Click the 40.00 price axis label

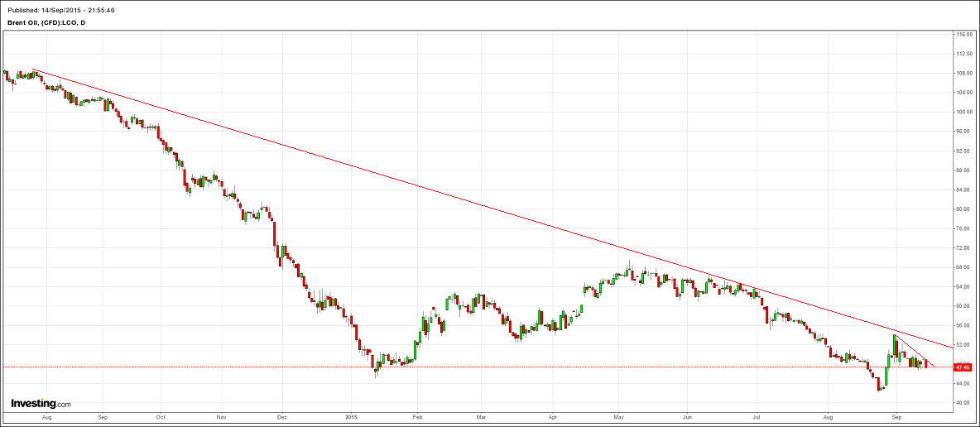click(963, 403)
